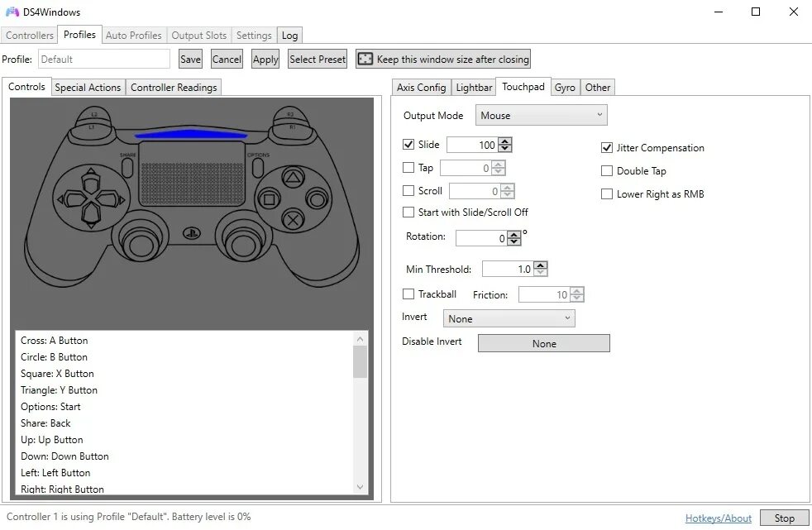Select the Share button on controller diagram

point(127,168)
